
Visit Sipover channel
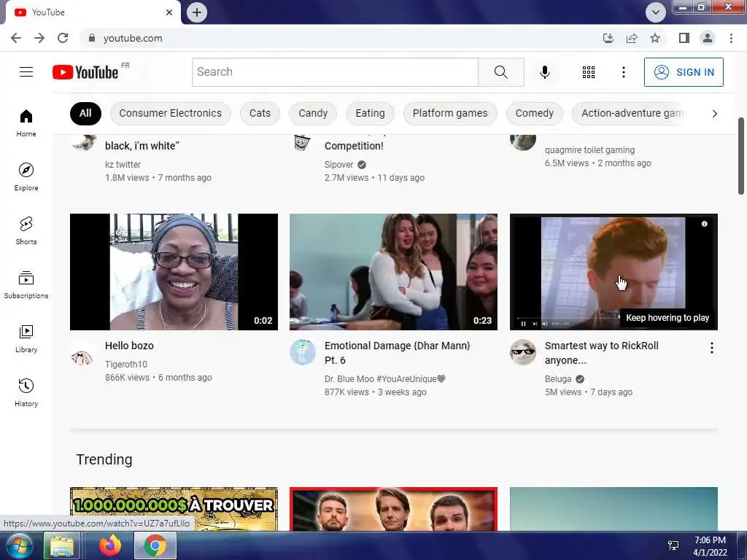pyautogui.click(x=339, y=165)
